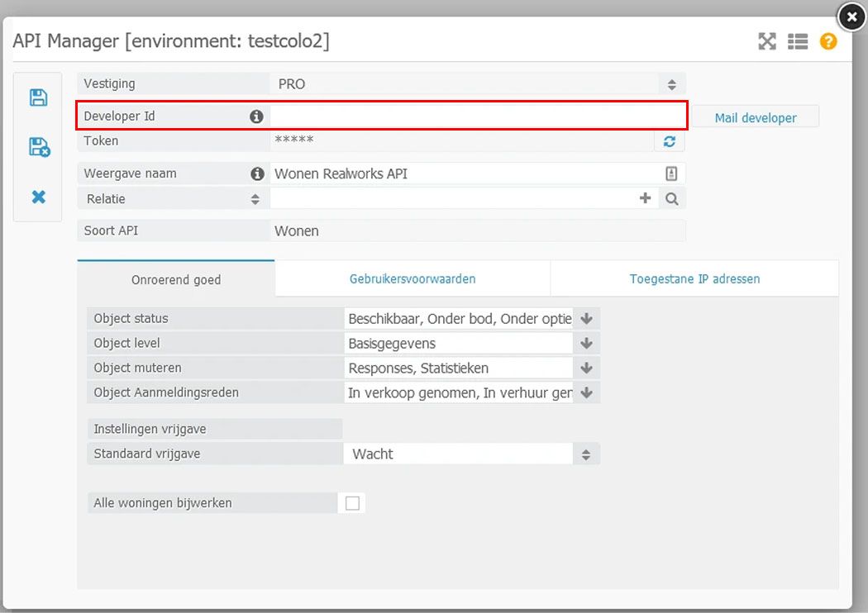The height and width of the screenshot is (613, 868).
Task: Switch to Toegestane IP adressen tab
Action: [694, 279]
